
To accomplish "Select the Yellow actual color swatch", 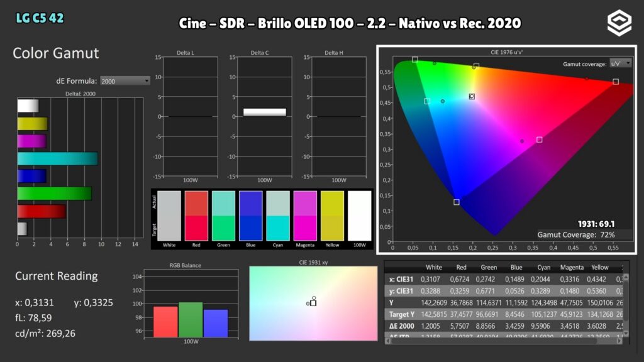I will click(332, 204).
